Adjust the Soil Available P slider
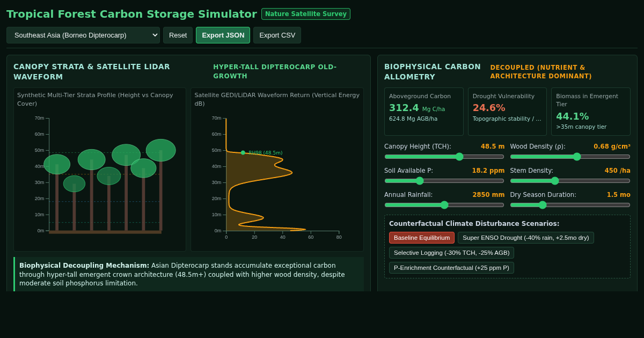Screen dimensions: 644x338 coord(444,181)
